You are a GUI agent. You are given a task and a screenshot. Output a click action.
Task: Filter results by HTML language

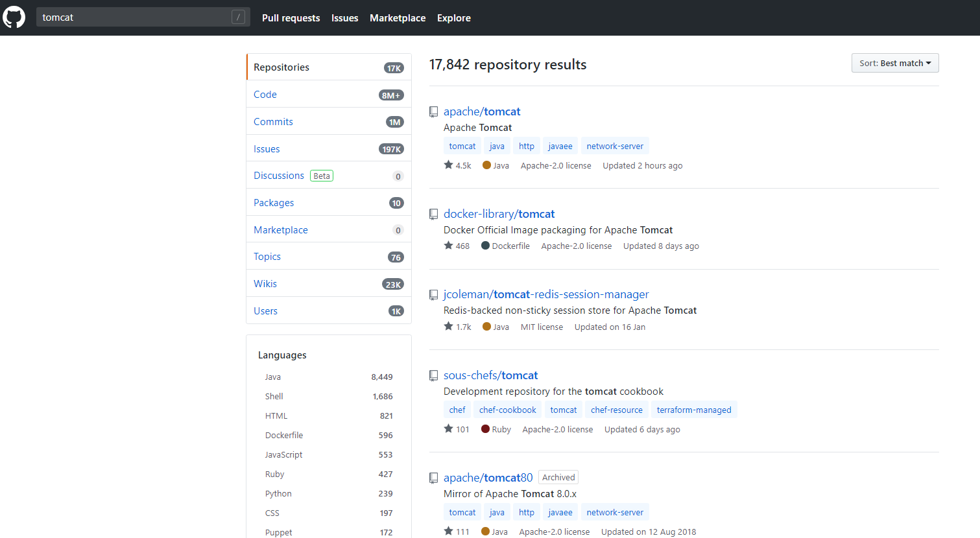[x=329, y=416]
